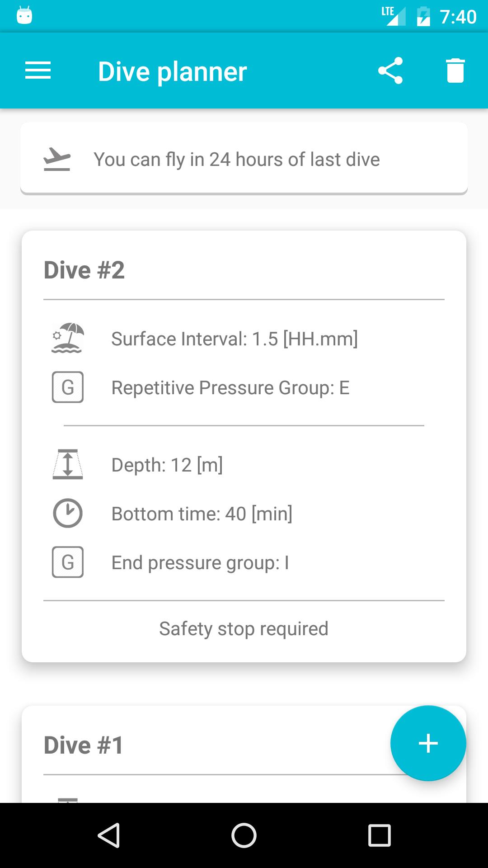Tap the bottom time clock icon
This screenshot has height=868, width=488.
pos(68,514)
